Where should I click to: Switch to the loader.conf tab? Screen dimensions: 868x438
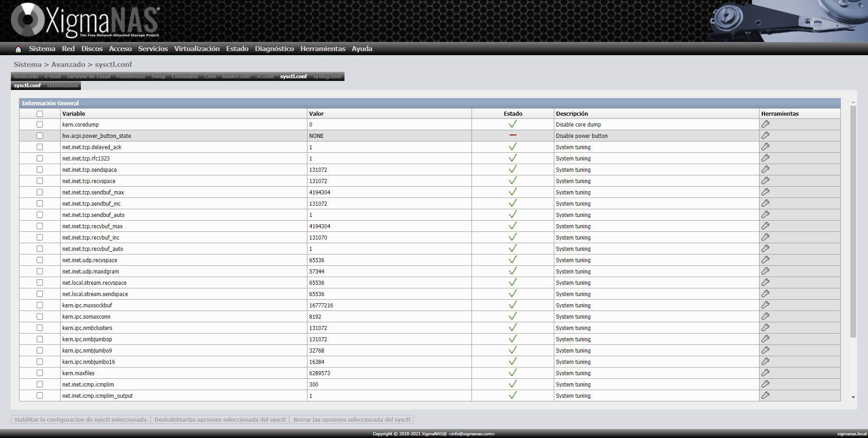[x=236, y=76]
